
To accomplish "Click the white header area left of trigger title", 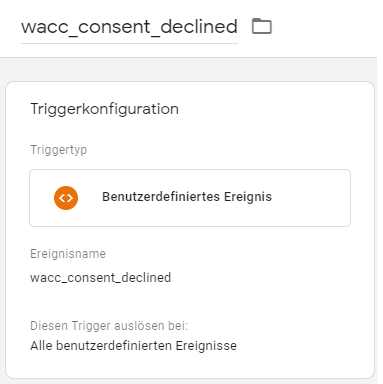I will [10, 27].
